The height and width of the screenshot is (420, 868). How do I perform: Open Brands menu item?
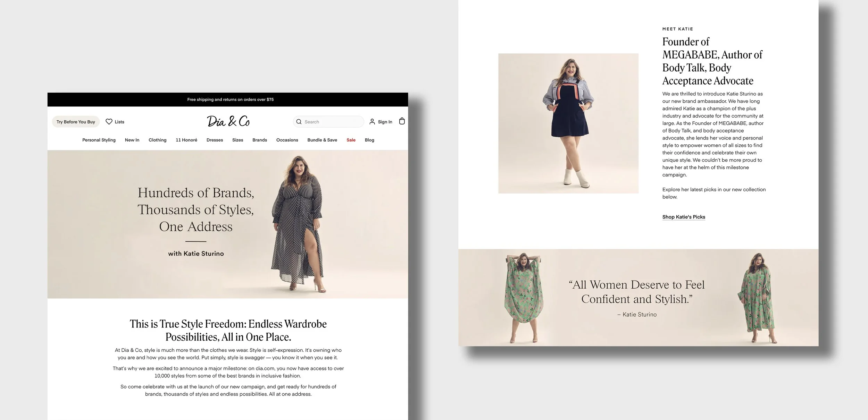[x=260, y=140]
